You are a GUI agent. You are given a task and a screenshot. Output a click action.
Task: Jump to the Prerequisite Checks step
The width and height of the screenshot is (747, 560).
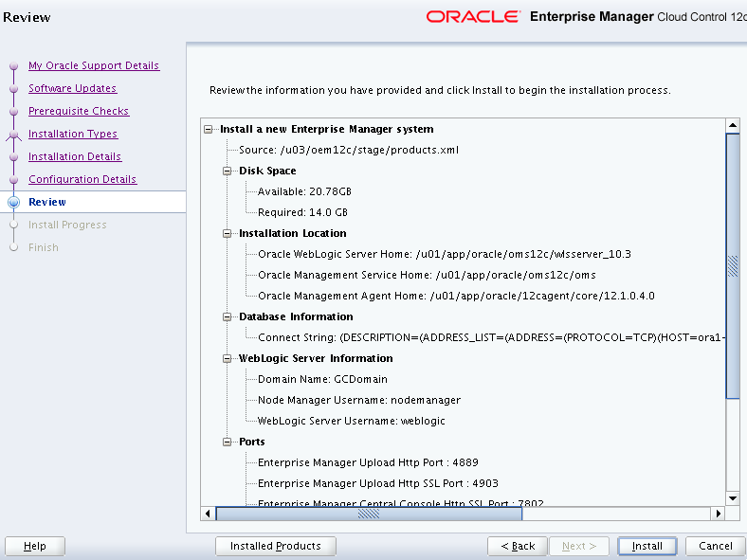point(79,112)
